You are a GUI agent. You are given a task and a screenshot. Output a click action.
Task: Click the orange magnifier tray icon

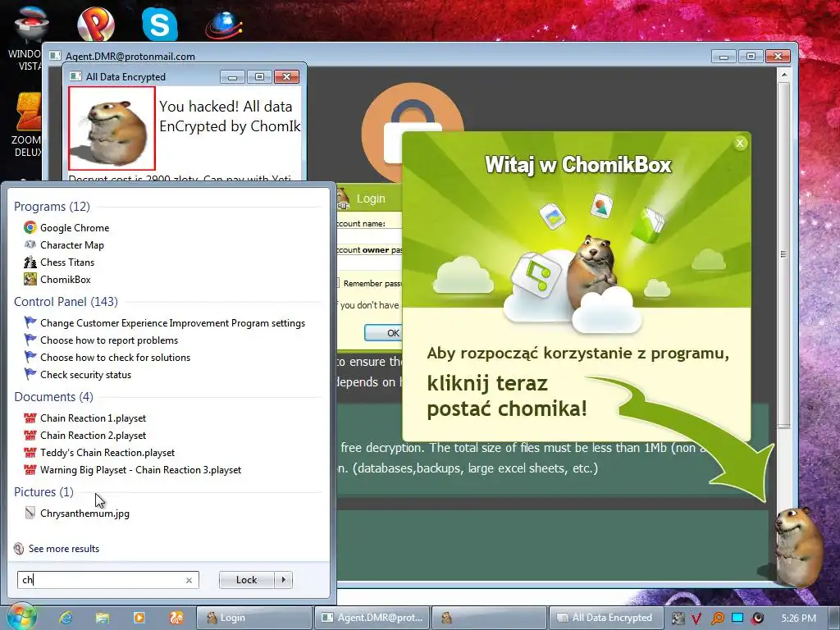(x=717, y=619)
